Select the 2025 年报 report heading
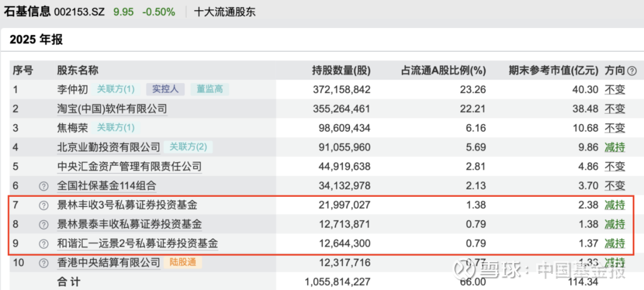Viewport: 644px width, 290px height. click(36, 40)
